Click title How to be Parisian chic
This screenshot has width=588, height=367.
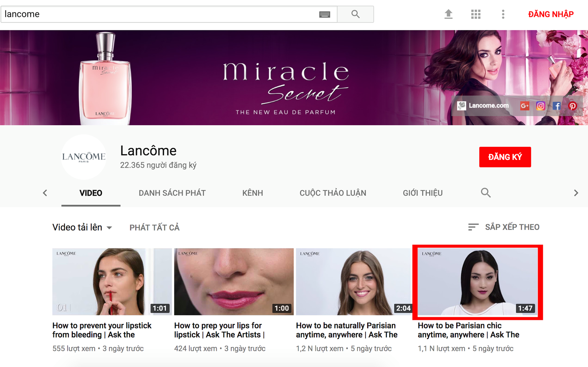(x=468, y=330)
